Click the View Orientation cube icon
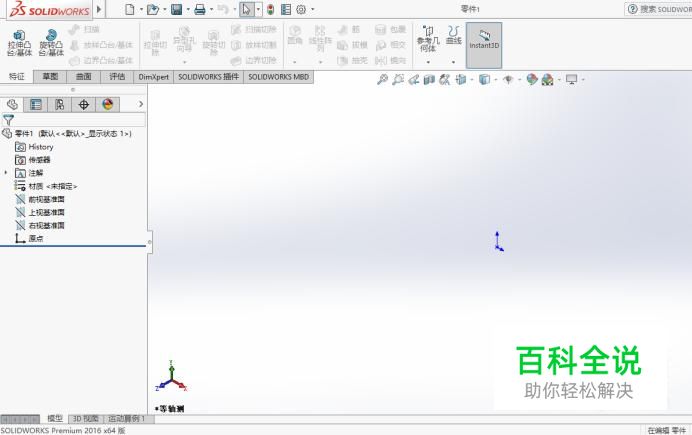 pyautogui.click(x=461, y=79)
